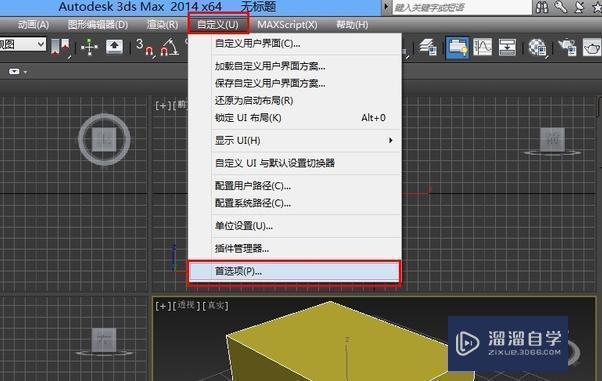Click the Use Pivot Point Center icon
602x381 pixels.
click(x=60, y=47)
